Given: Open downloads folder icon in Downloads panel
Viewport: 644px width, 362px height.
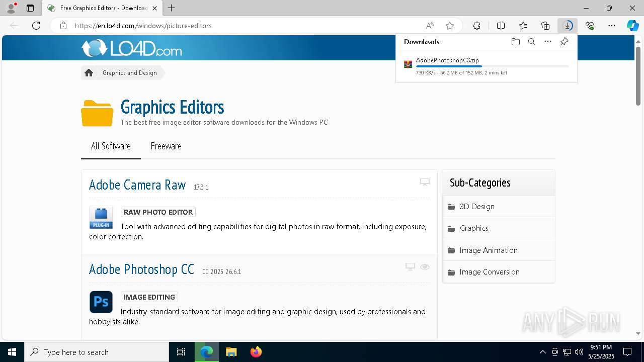Looking at the screenshot, I should point(515,42).
